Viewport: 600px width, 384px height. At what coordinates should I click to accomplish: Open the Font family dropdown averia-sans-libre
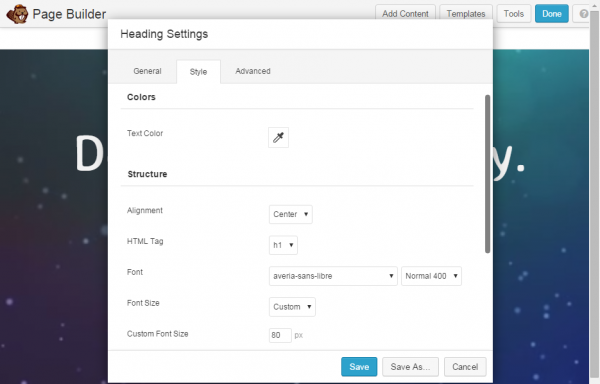333,276
